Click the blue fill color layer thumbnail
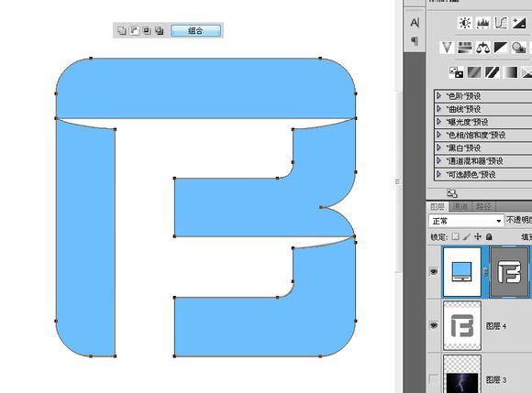Screen dimensions: 532x393 click(462, 271)
